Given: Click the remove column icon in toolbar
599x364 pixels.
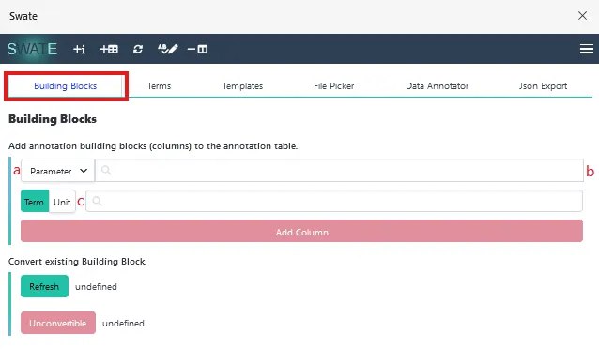Looking at the screenshot, I should point(197,49).
